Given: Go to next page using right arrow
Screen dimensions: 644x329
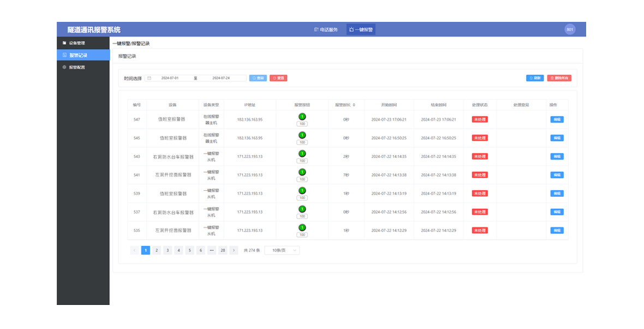Looking at the screenshot, I should tap(234, 250).
